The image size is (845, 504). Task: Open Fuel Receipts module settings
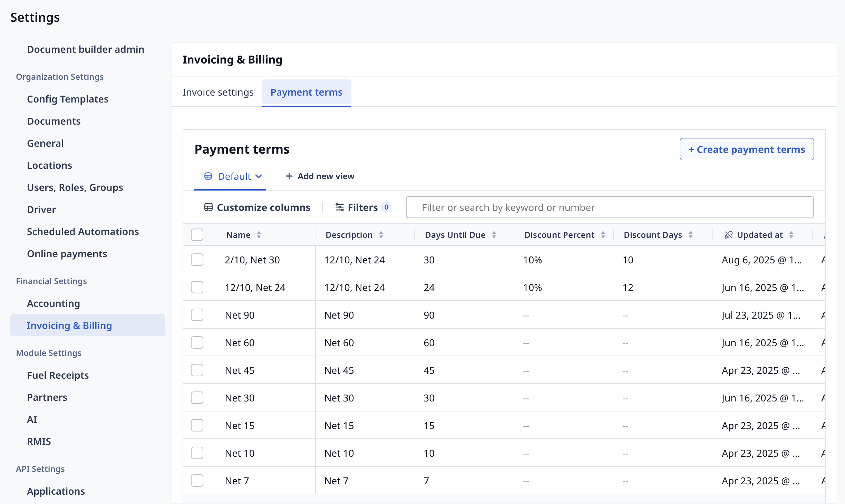pyautogui.click(x=58, y=375)
